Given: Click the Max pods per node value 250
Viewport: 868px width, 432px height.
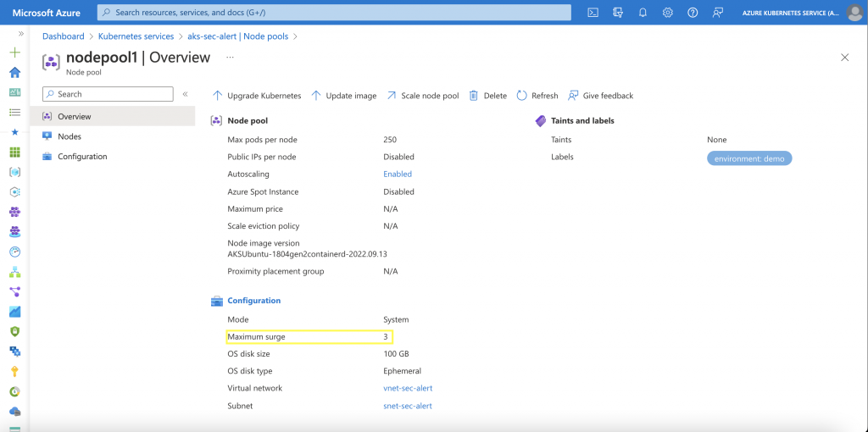Looking at the screenshot, I should point(390,140).
